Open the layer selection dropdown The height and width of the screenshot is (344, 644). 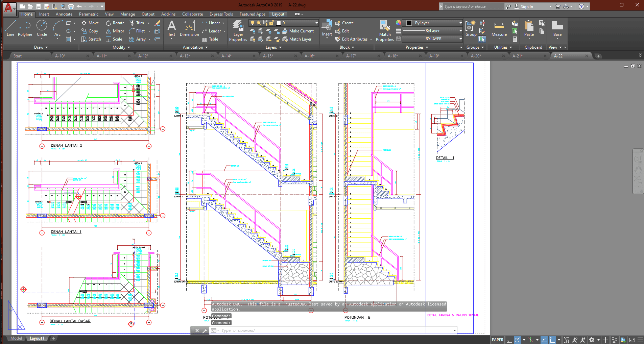click(x=297, y=23)
